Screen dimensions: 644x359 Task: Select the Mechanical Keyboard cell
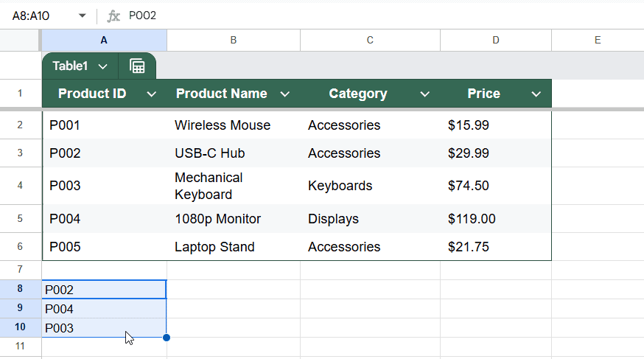coord(234,186)
